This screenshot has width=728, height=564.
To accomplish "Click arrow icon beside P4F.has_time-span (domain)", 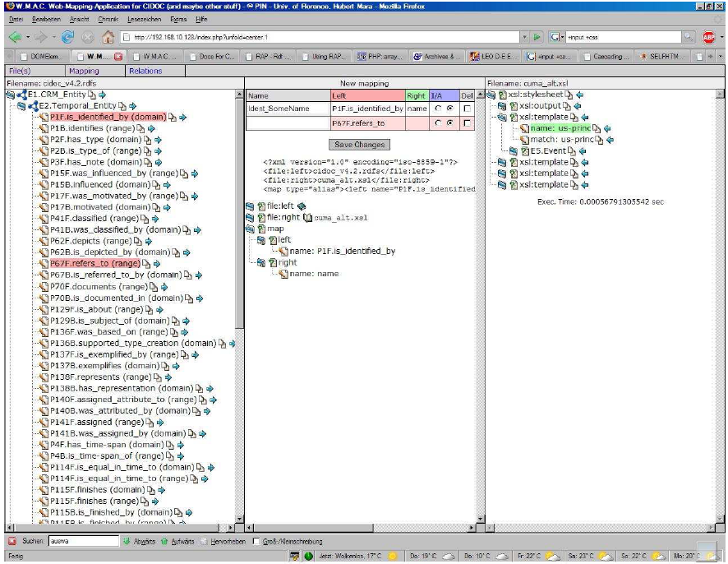I will click(x=181, y=445).
